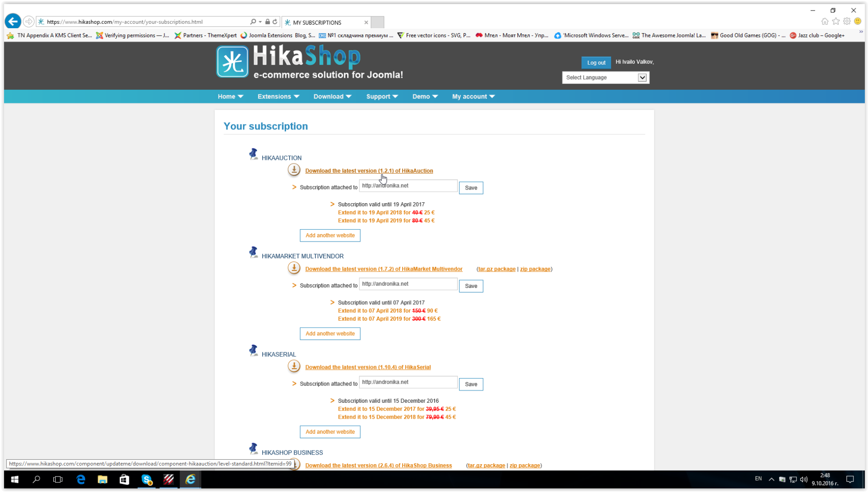Image resolution: width=868 pixels, height=492 pixels.
Task: Open Task View on the taskbar
Action: coord(58,479)
